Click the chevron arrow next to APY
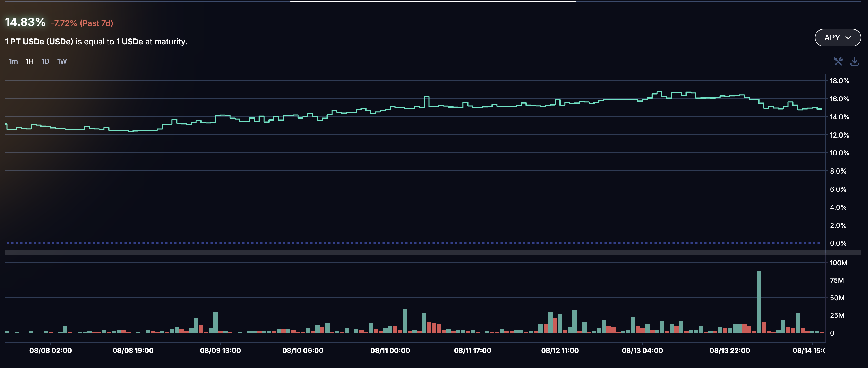 point(848,38)
